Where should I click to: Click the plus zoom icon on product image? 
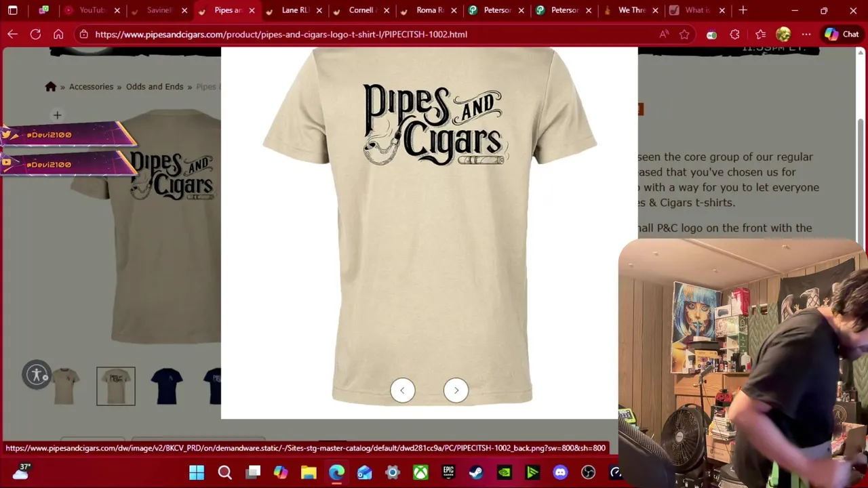[x=57, y=115]
